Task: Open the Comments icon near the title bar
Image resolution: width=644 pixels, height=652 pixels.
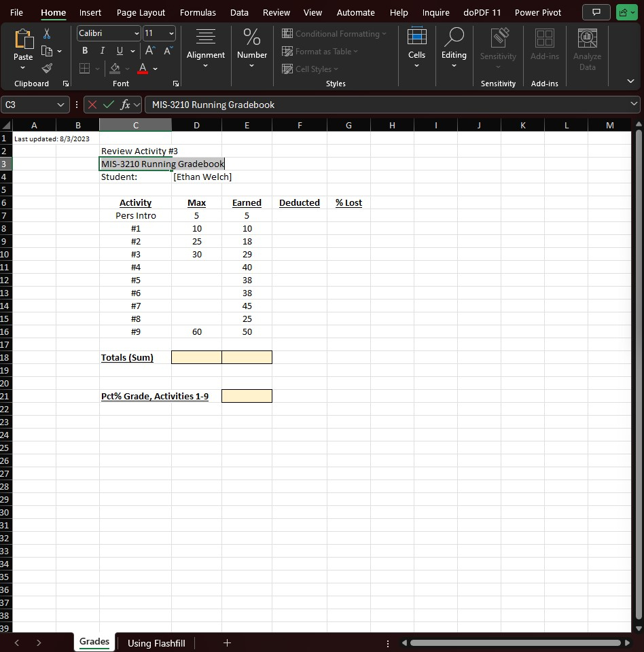Action: pyautogui.click(x=596, y=12)
